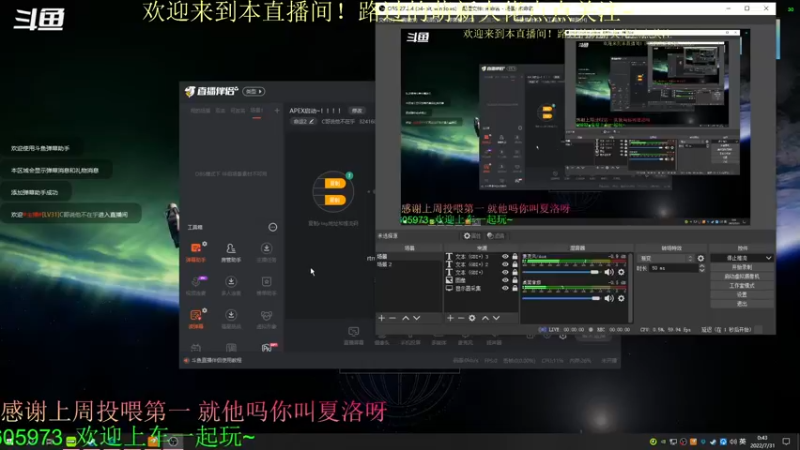Click 开始录制 in OBS controls
The height and width of the screenshot is (450, 800).
pyautogui.click(x=742, y=267)
